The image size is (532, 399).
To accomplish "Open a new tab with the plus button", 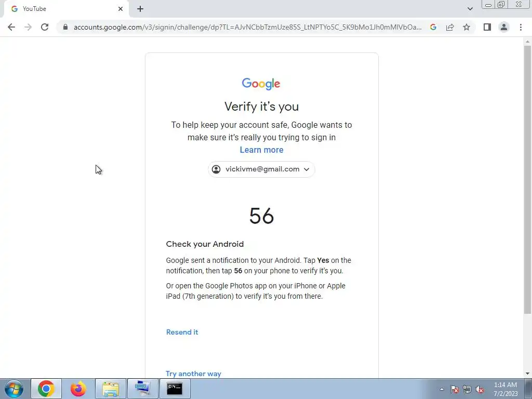I will tap(140, 9).
